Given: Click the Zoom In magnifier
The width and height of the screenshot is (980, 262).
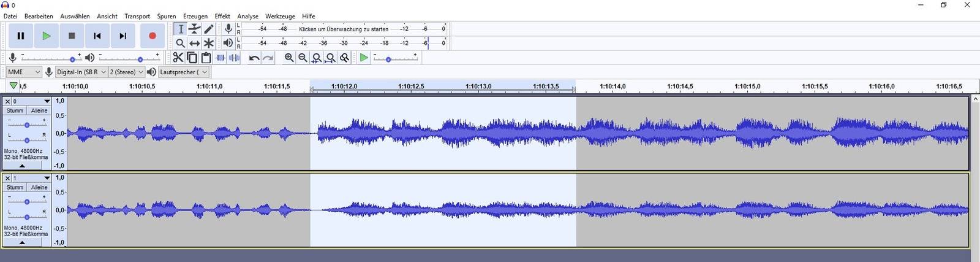Looking at the screenshot, I should point(289,58).
